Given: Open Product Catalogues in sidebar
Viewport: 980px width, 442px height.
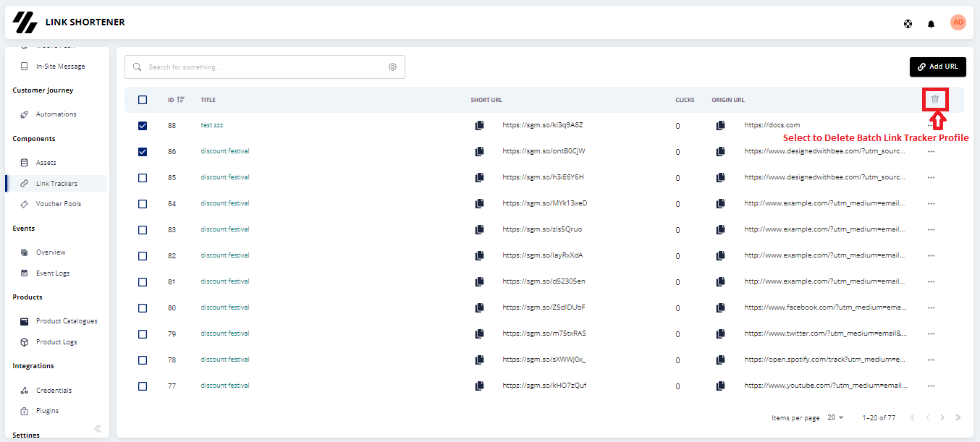Looking at the screenshot, I should point(66,321).
